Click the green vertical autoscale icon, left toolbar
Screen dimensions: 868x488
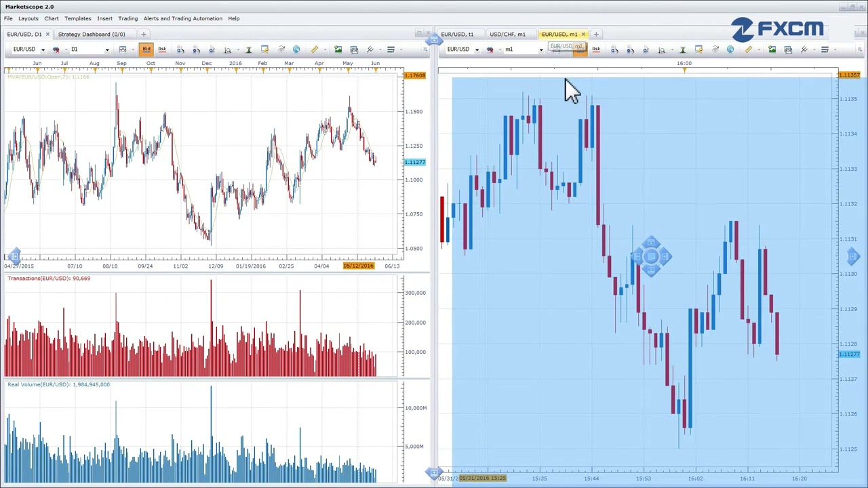(x=248, y=49)
